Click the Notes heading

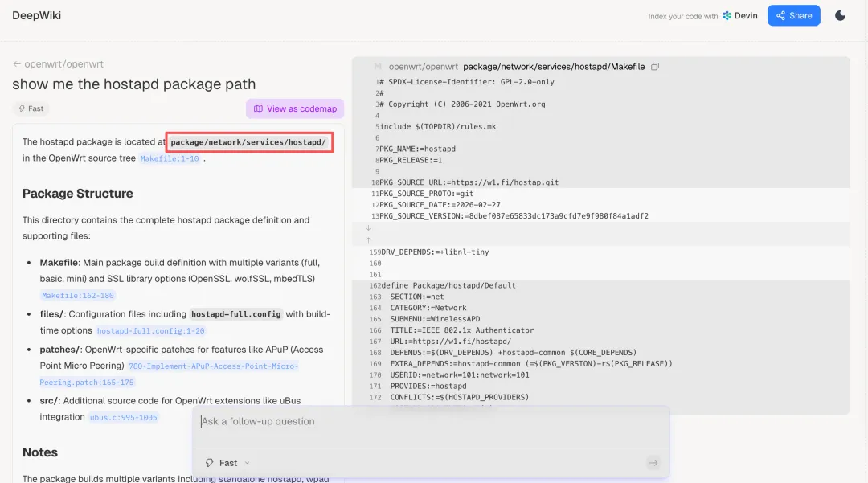click(40, 452)
